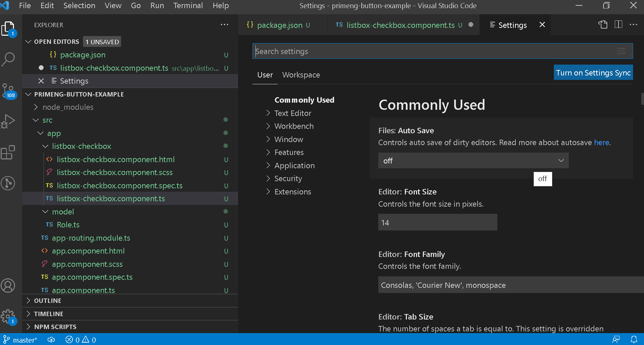The image size is (644, 345).
Task: Open the Git Graph activity bar icon
Action: [x=8, y=183]
